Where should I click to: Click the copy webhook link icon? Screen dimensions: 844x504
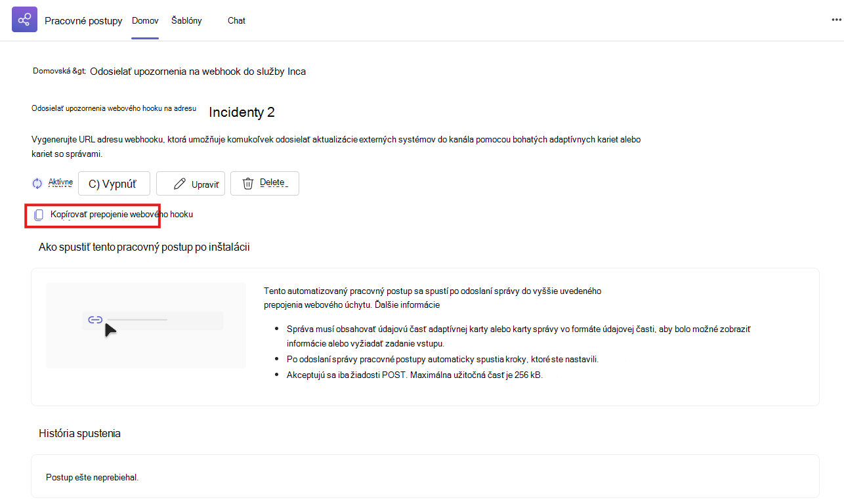[39, 215]
